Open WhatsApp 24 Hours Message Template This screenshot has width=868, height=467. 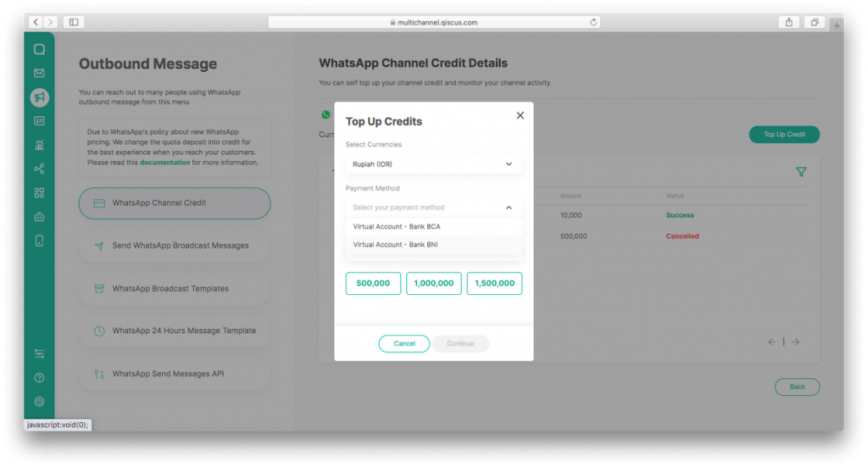(x=175, y=331)
